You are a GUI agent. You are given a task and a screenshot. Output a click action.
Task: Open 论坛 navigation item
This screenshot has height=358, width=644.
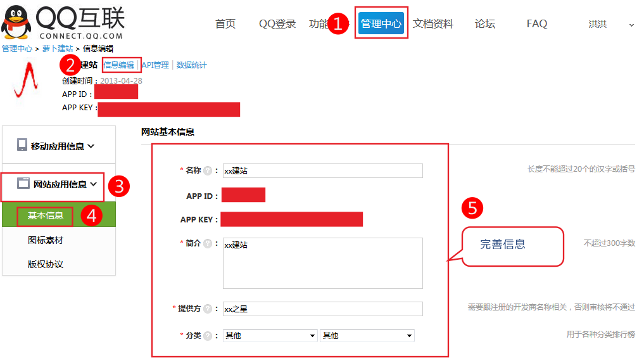tap(485, 24)
